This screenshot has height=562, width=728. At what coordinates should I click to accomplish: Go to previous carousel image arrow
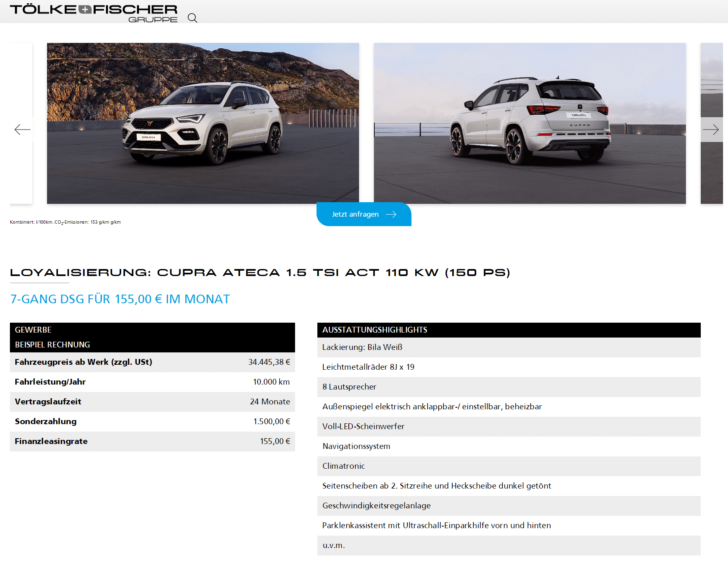tap(22, 130)
